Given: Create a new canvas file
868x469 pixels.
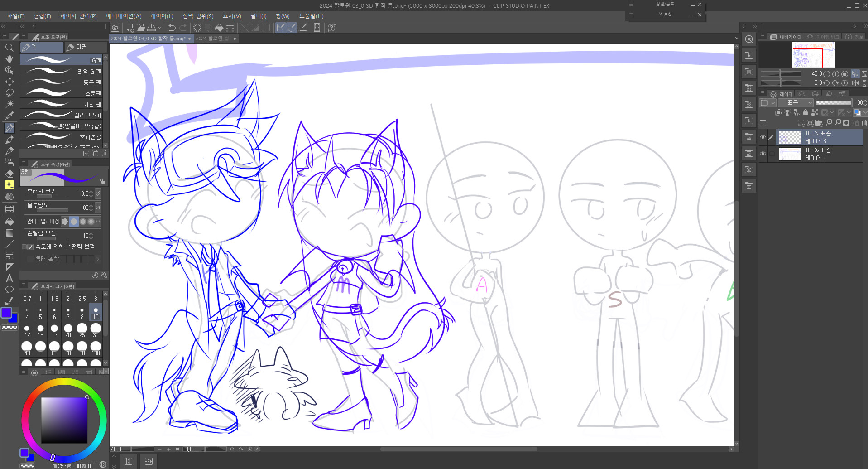Looking at the screenshot, I should pos(130,28).
